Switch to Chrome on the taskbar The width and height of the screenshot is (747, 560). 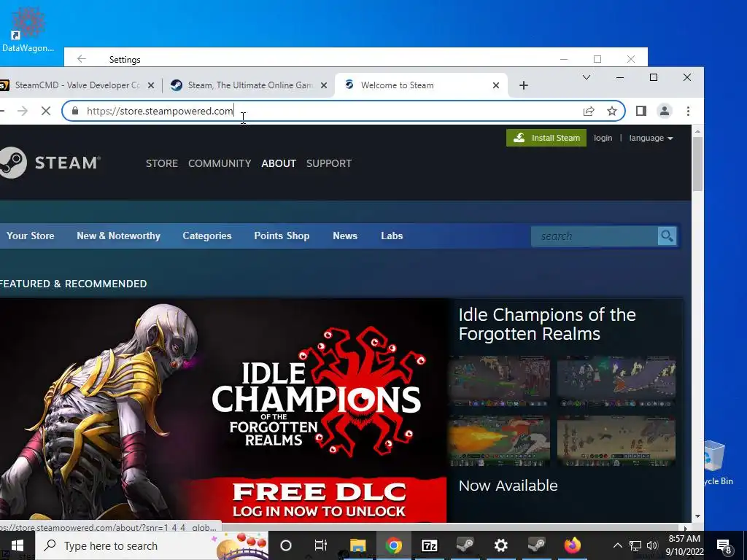point(393,545)
